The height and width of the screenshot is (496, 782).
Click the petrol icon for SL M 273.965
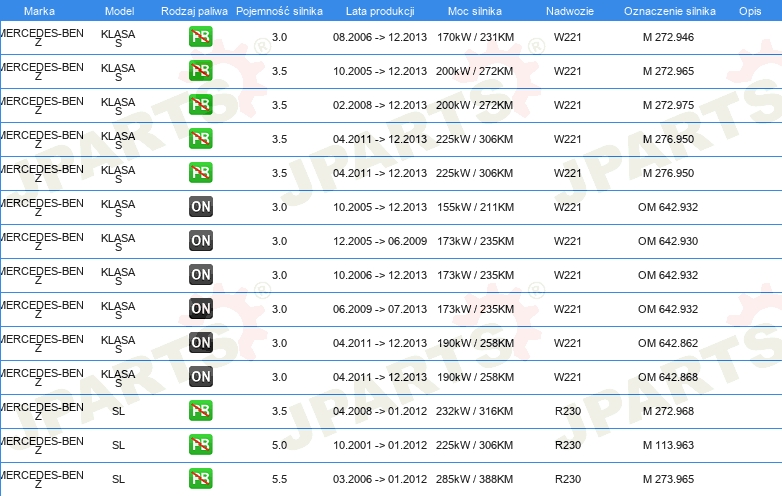[200, 479]
